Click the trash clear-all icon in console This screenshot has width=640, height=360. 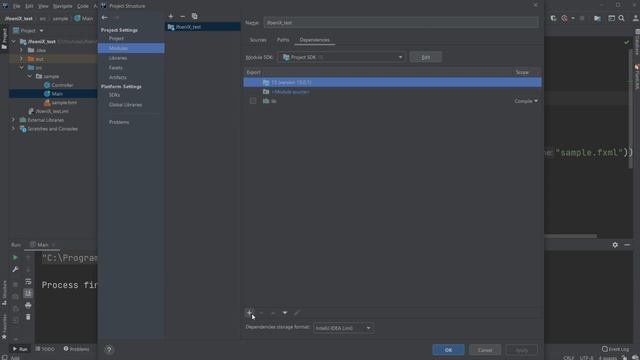point(28,317)
